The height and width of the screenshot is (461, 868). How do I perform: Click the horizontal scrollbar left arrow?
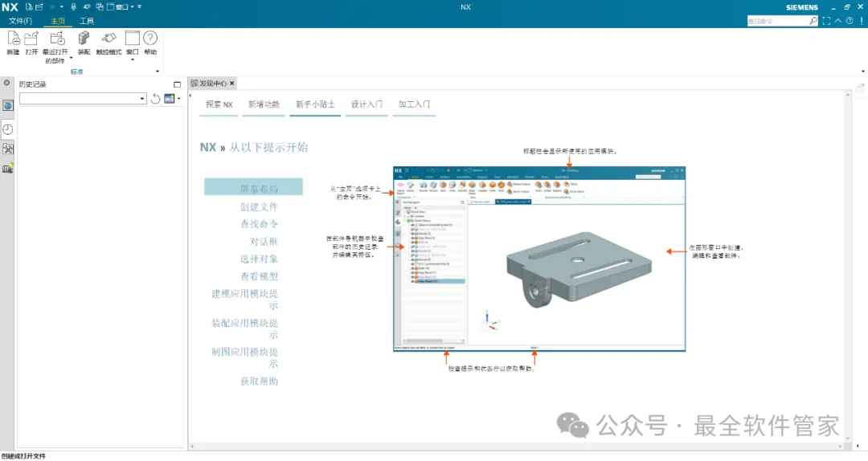tap(192, 446)
